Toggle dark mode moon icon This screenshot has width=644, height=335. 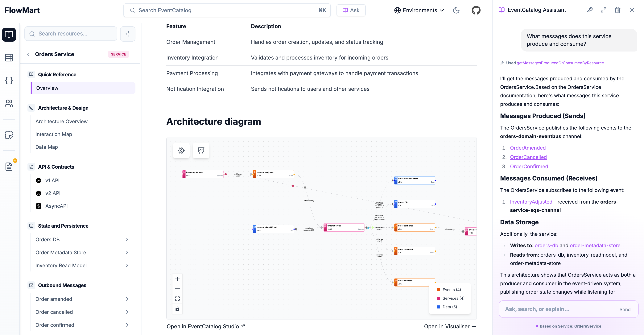[456, 10]
